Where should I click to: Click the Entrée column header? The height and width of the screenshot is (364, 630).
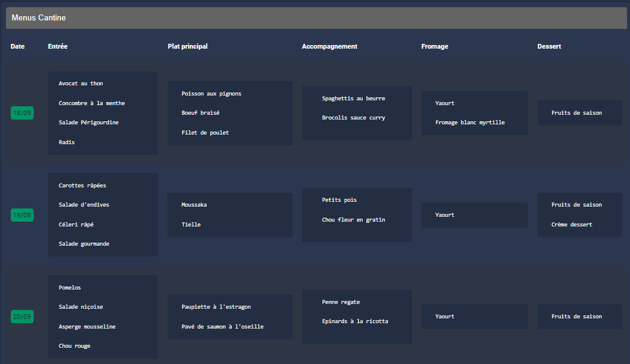(58, 47)
